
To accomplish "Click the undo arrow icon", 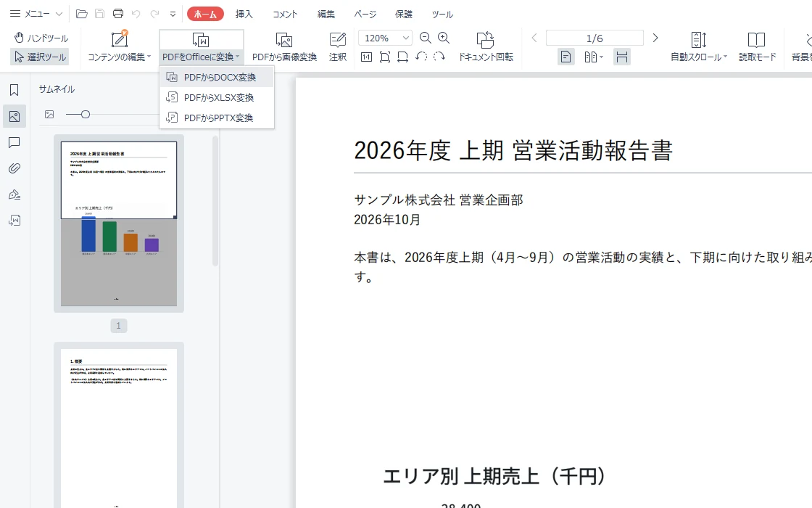I will 136,14.
